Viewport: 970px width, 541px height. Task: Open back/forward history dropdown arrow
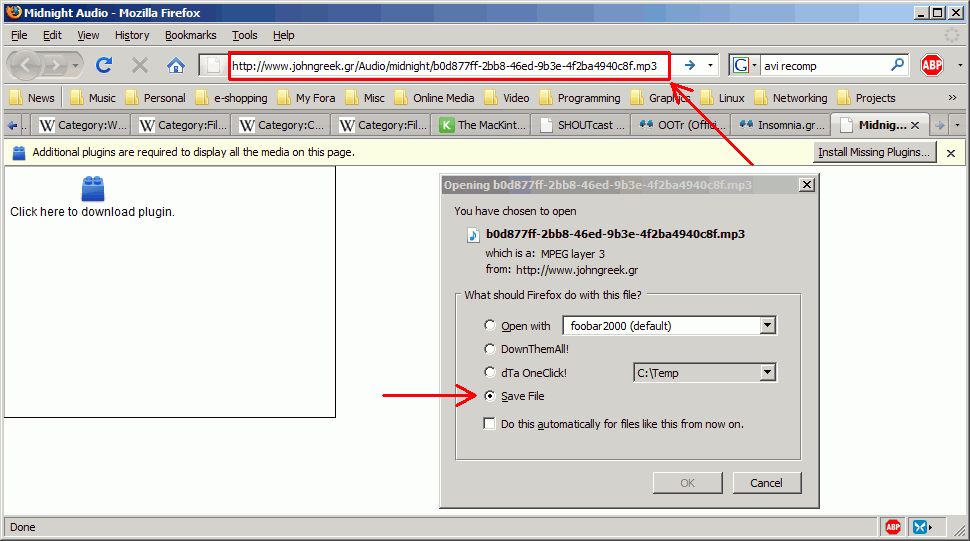(x=75, y=65)
